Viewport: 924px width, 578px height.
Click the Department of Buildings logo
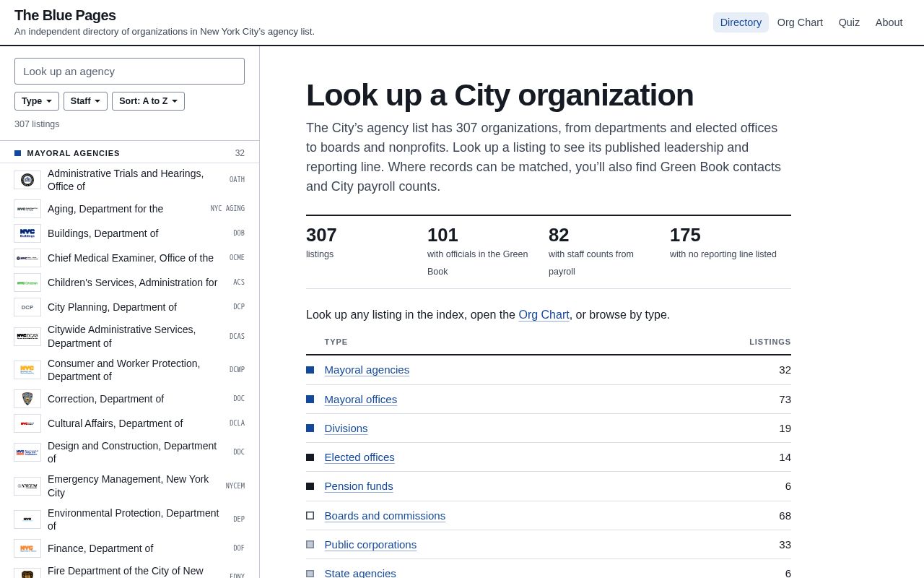click(x=27, y=233)
